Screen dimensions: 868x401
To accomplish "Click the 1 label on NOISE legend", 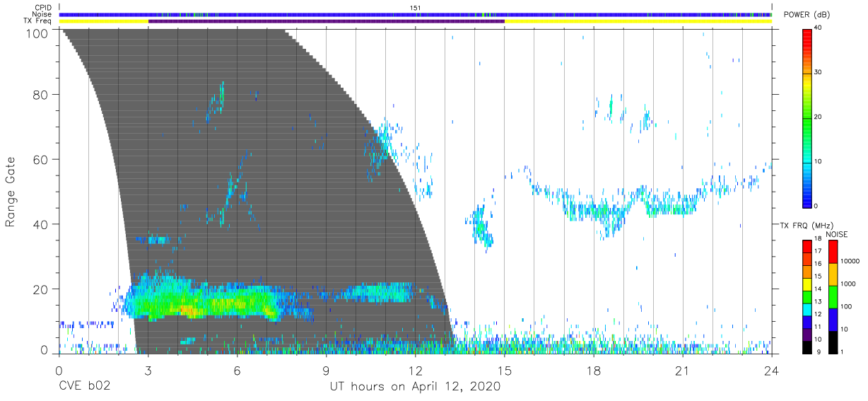I will 842,352.
